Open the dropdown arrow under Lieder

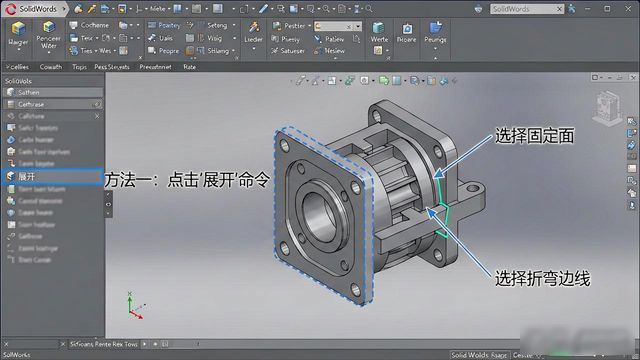(x=253, y=48)
